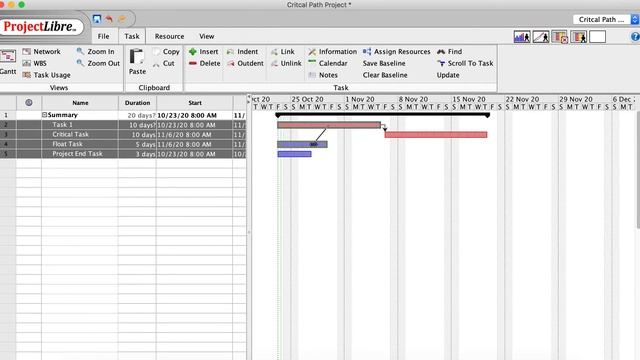Image resolution: width=640 pixels, height=360 pixels.
Task: Save project using the disk icon
Action: [x=97, y=19]
